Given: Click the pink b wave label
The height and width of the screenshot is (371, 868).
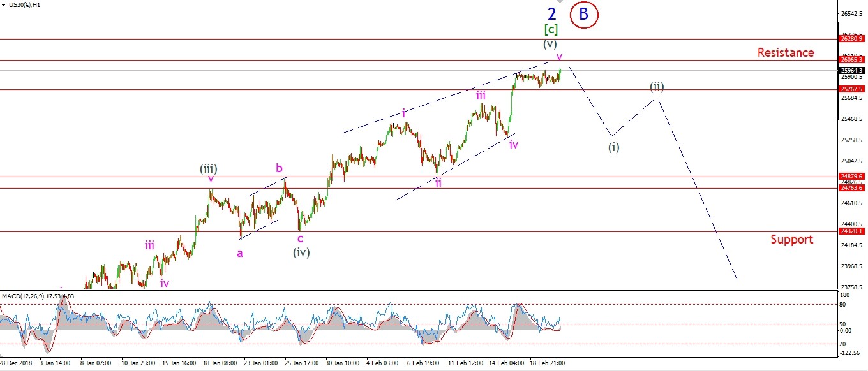Looking at the screenshot, I should coord(279,168).
